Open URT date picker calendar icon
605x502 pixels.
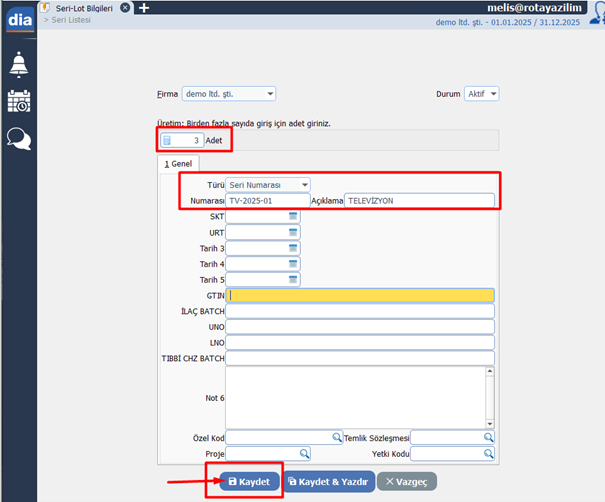coord(293,232)
